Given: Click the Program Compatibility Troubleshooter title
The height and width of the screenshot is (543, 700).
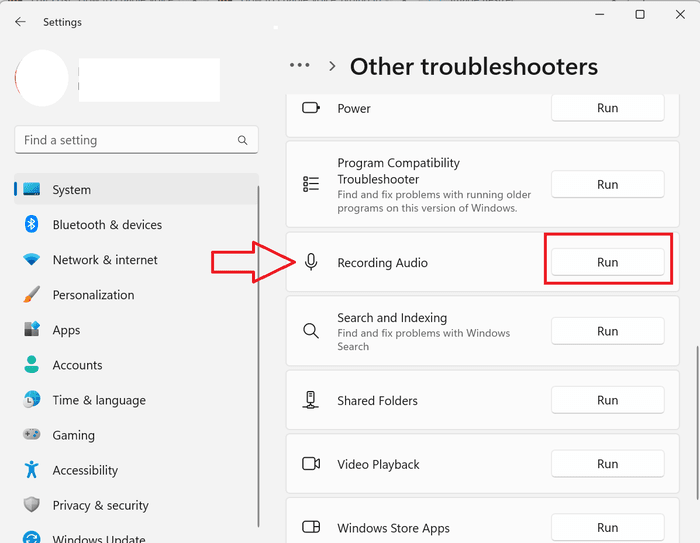Looking at the screenshot, I should [x=398, y=171].
